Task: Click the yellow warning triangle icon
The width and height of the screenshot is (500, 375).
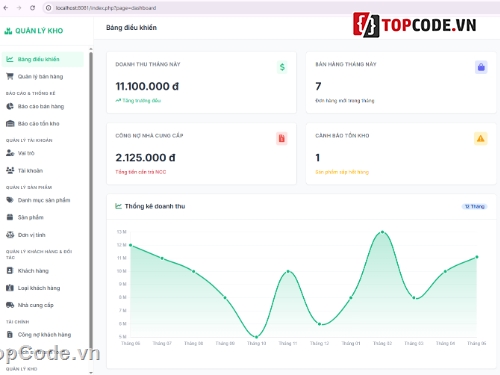Action: click(x=481, y=138)
